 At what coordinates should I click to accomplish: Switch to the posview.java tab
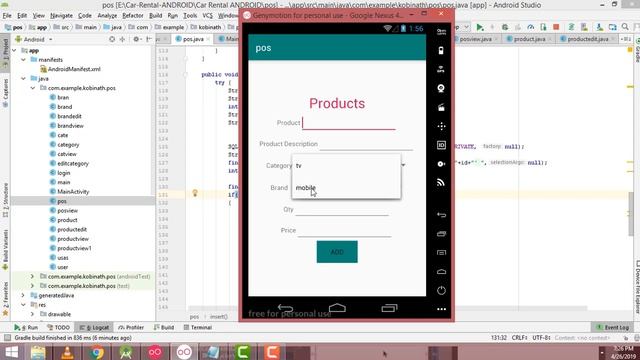coord(475,39)
